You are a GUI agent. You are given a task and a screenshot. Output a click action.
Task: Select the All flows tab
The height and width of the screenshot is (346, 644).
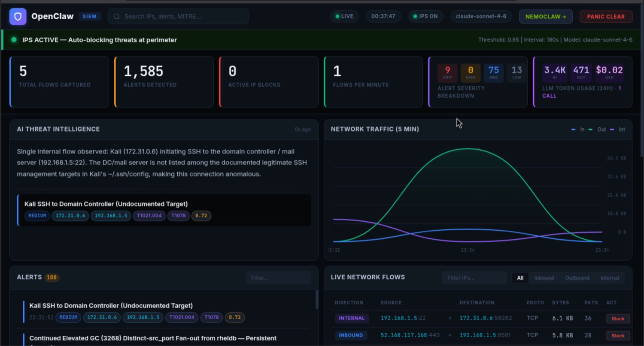pyautogui.click(x=520, y=278)
